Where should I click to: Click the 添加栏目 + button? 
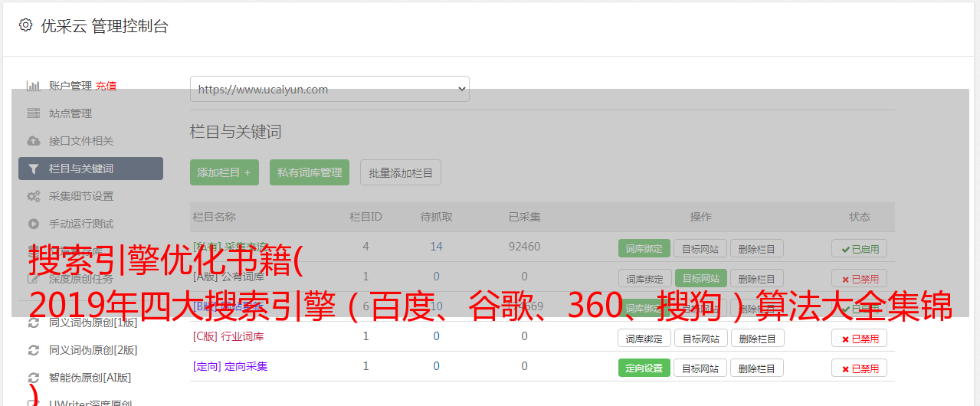225,172
